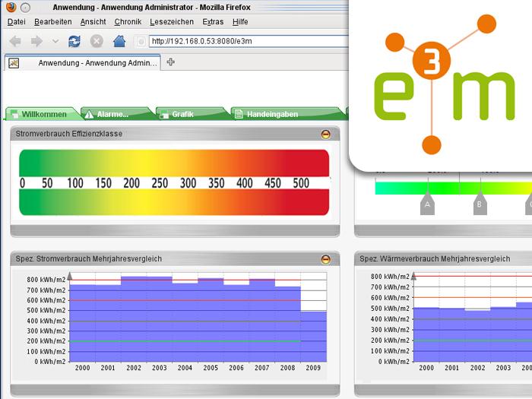Reload the page with the refresh icon
Screen dimensions: 532x399
tap(74, 41)
